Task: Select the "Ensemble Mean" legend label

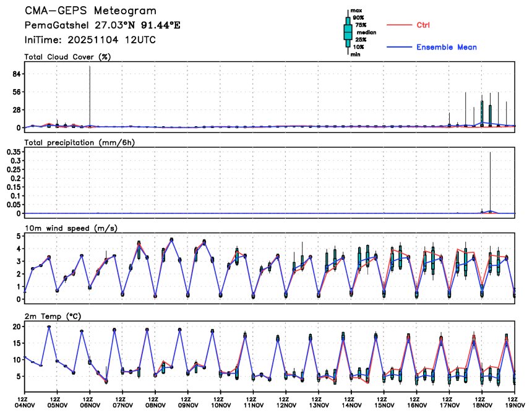Action: [x=446, y=48]
